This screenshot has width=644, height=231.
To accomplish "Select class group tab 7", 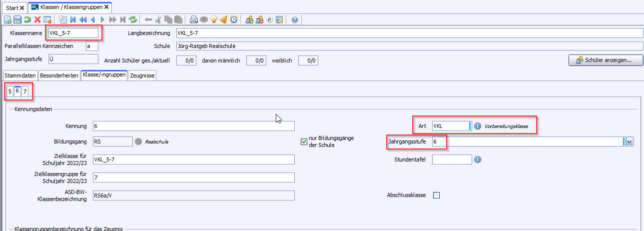I will pos(25,91).
